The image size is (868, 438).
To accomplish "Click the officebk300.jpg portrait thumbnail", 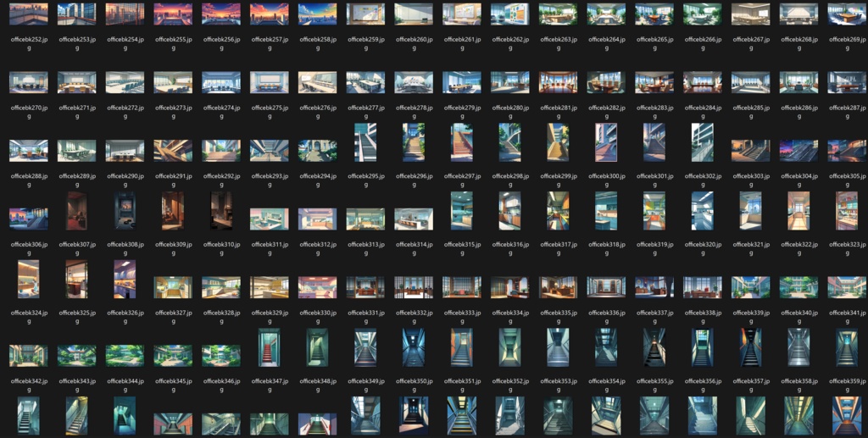I will point(607,142).
